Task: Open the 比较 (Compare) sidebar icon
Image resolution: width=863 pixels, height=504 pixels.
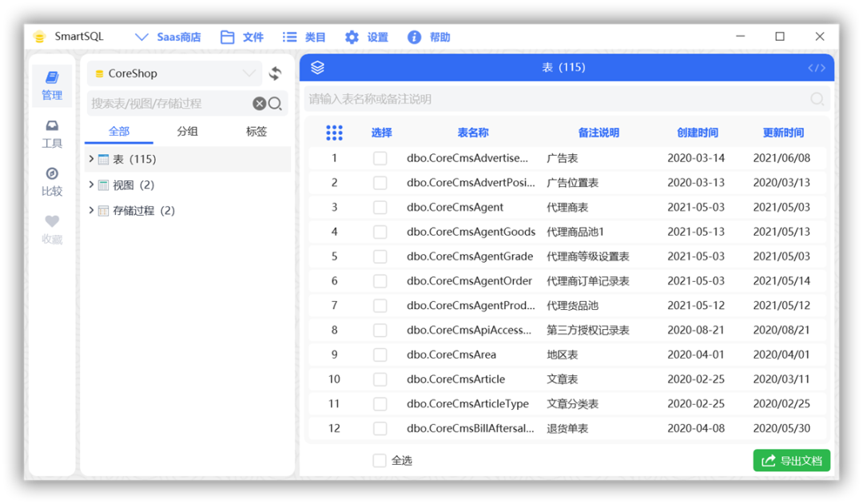Action: (52, 181)
